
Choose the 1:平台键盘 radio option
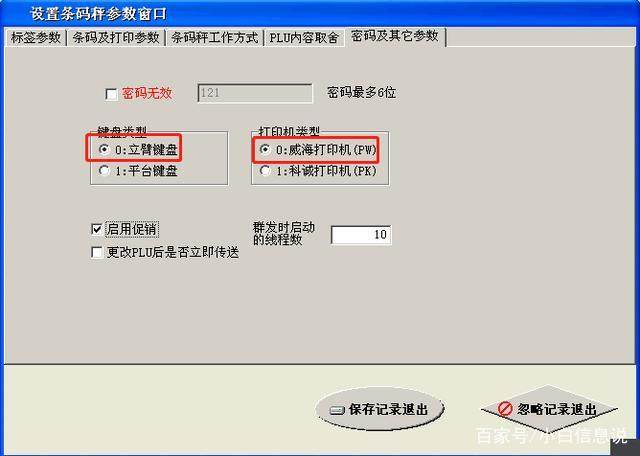104,171
